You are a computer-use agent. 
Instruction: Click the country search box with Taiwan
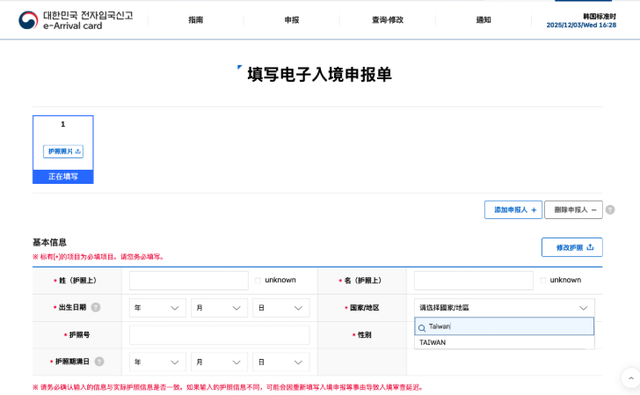(x=504, y=326)
